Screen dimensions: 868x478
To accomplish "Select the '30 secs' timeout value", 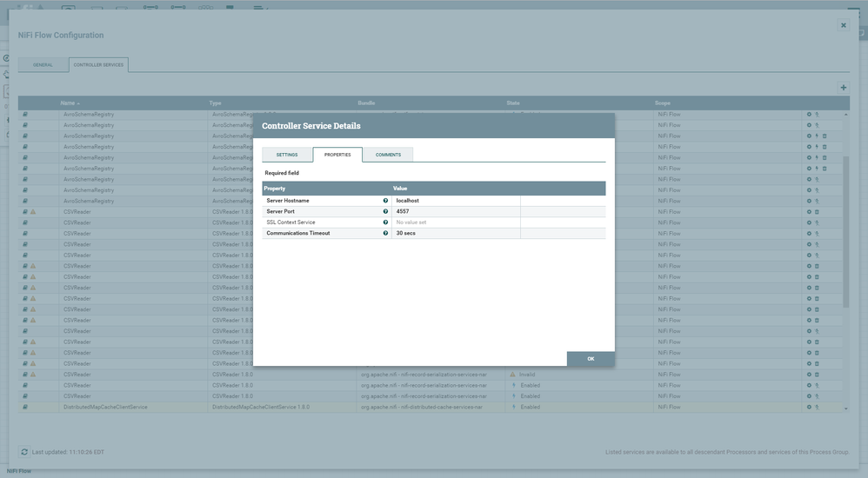I will (456, 233).
